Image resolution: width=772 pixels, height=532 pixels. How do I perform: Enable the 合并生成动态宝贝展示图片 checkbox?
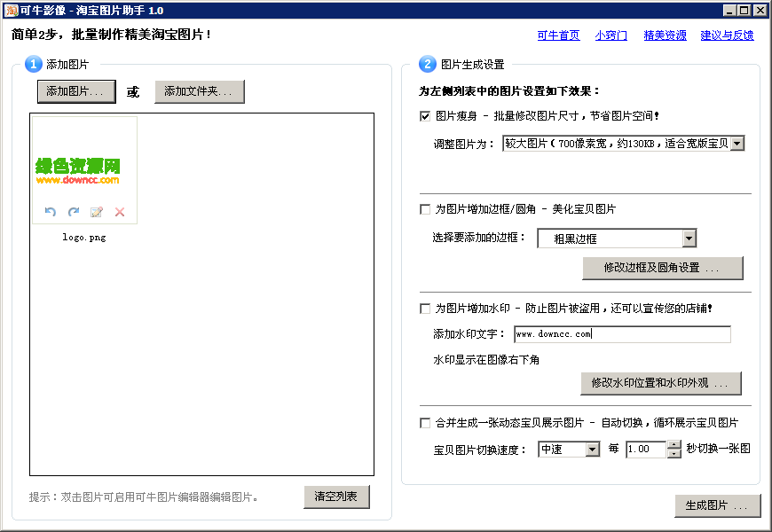[x=424, y=423]
